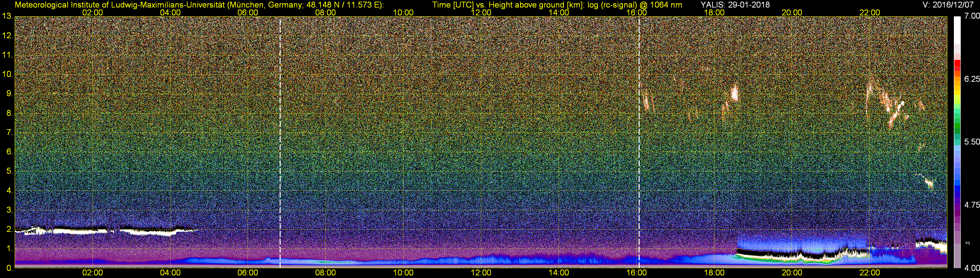
Task: Pick the 10 km tick on the height axis
Action: click(x=7, y=74)
